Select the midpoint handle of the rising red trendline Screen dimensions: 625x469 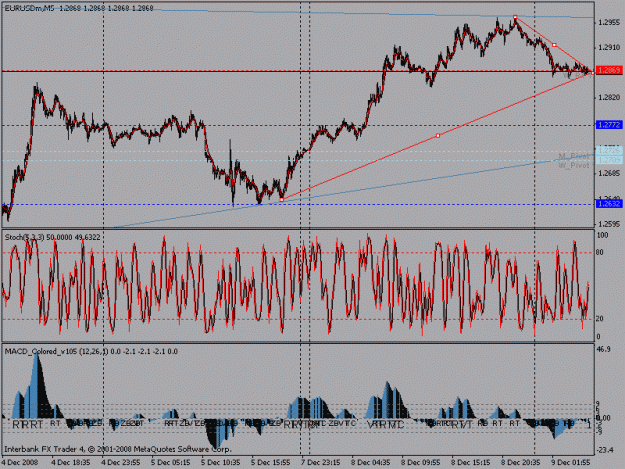(438, 136)
